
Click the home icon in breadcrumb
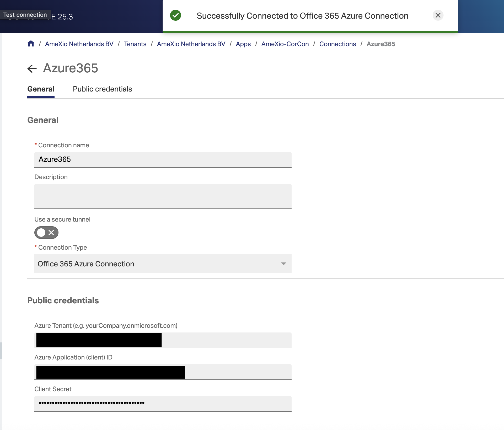click(x=31, y=44)
